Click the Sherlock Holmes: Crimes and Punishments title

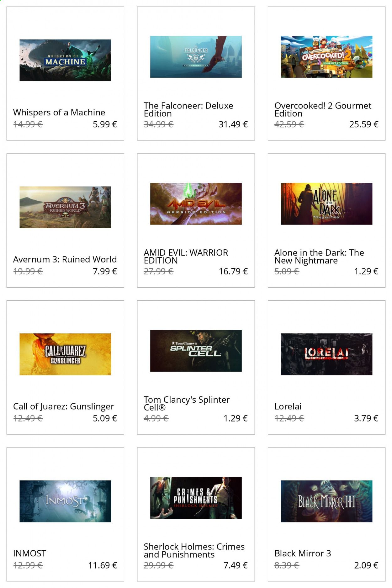[x=194, y=550]
